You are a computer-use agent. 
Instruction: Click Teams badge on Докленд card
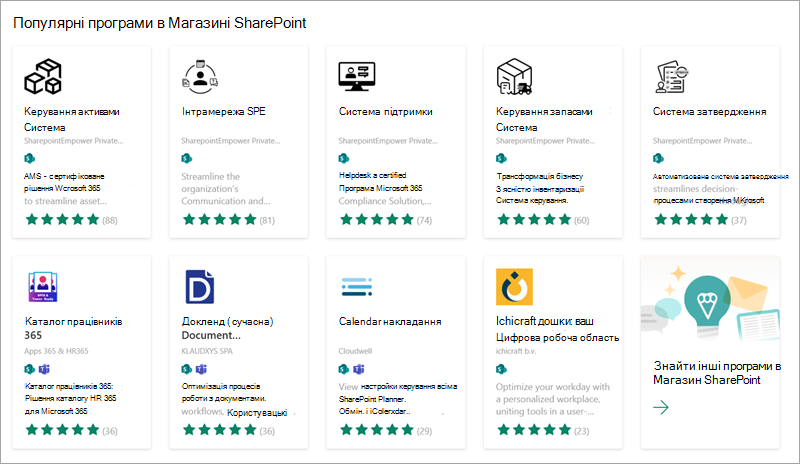tap(202, 369)
